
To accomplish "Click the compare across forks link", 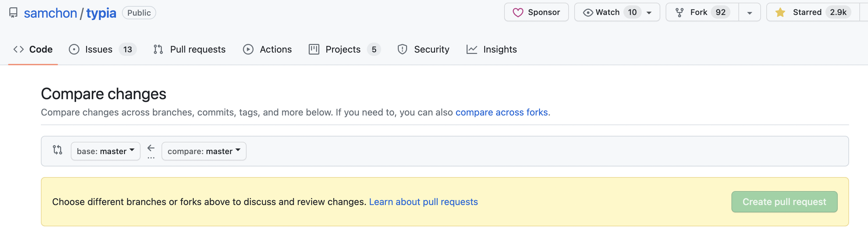I will pyautogui.click(x=501, y=112).
